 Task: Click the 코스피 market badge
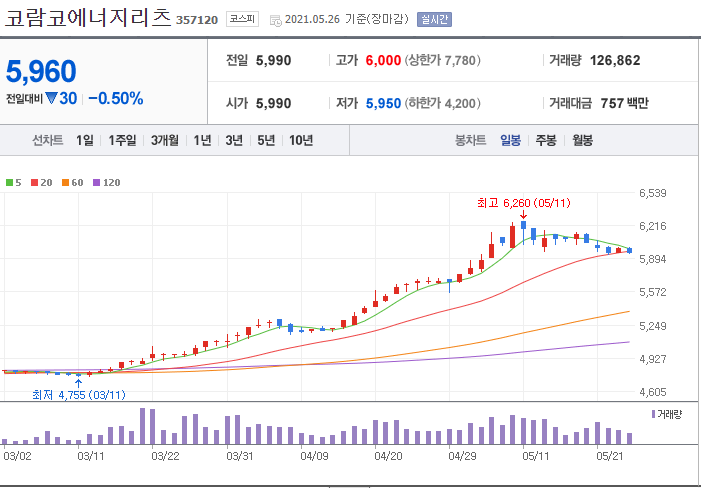pos(242,19)
